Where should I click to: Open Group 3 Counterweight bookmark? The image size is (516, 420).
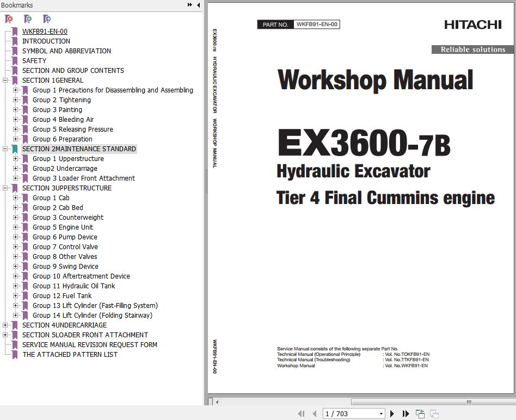point(68,218)
